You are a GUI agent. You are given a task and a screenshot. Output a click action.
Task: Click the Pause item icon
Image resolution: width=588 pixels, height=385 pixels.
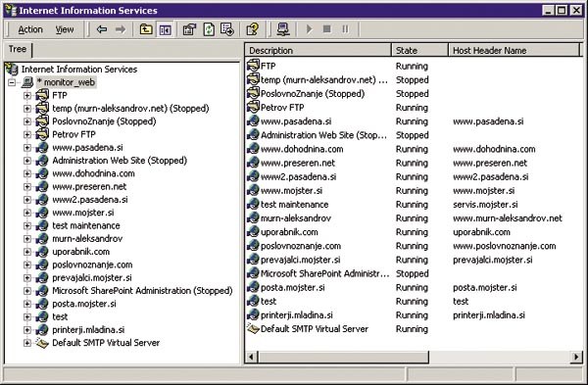pos(345,29)
